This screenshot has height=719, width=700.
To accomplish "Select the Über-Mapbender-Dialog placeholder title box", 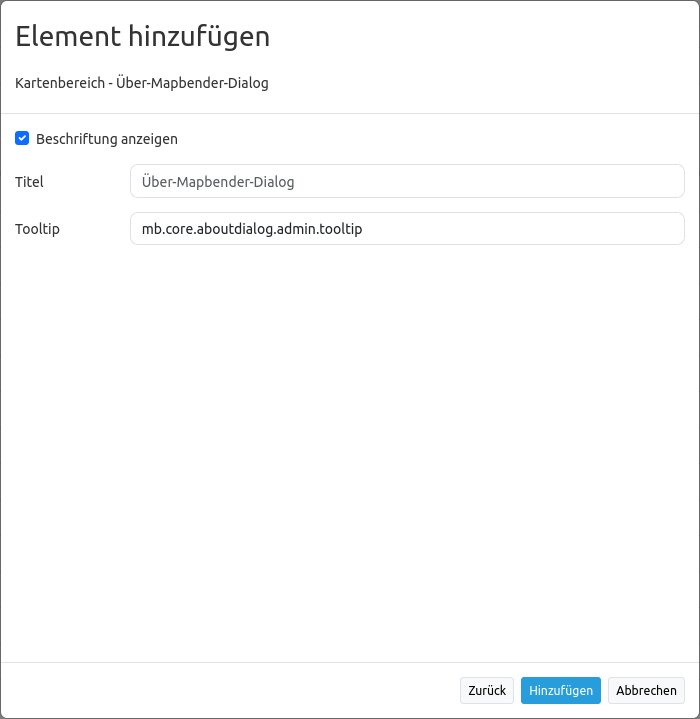I will 407,182.
